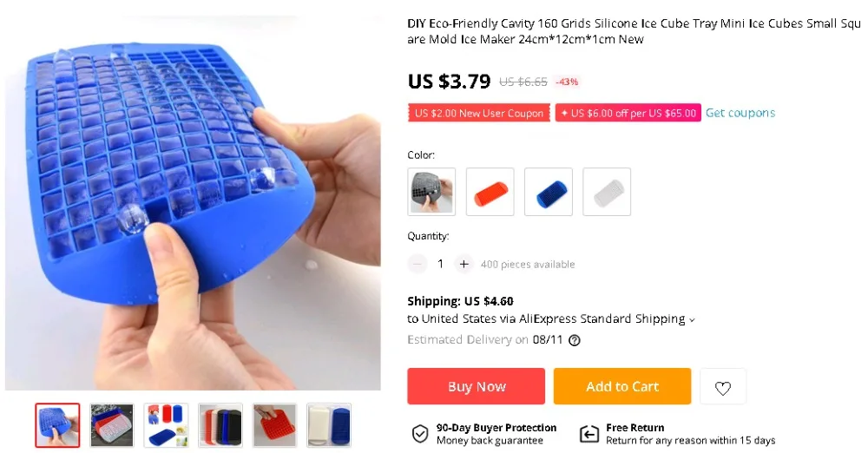The image size is (868, 453).
Task: Expand the AliExpress Standard Shipping dropdown
Action: (x=692, y=319)
